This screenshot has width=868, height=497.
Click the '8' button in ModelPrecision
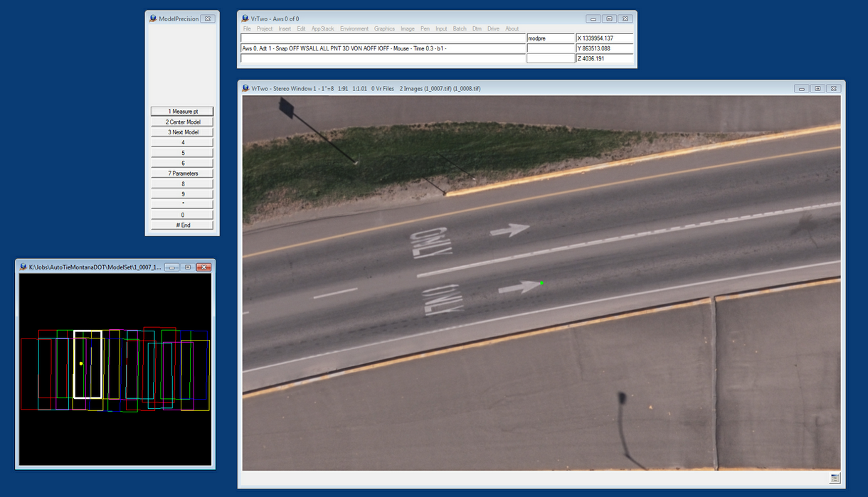[182, 184]
